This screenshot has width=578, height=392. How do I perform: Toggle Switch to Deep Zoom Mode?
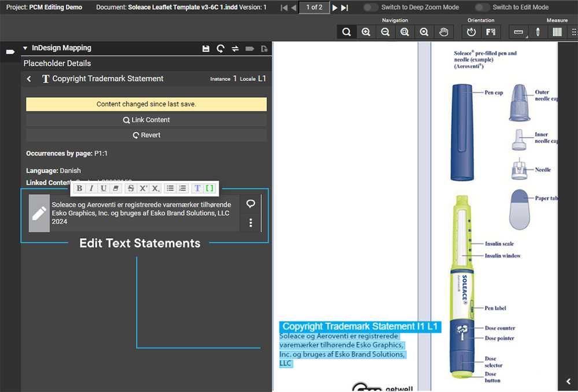click(x=371, y=8)
